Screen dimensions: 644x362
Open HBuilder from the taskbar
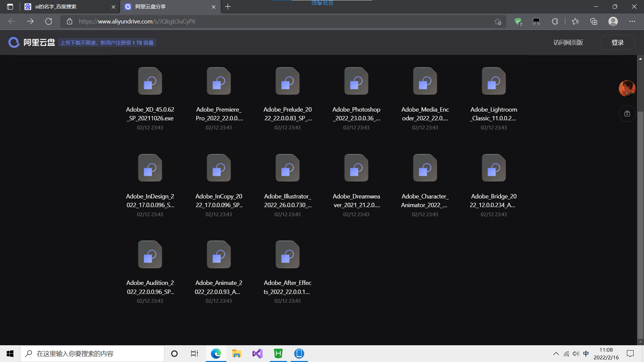coord(278,354)
